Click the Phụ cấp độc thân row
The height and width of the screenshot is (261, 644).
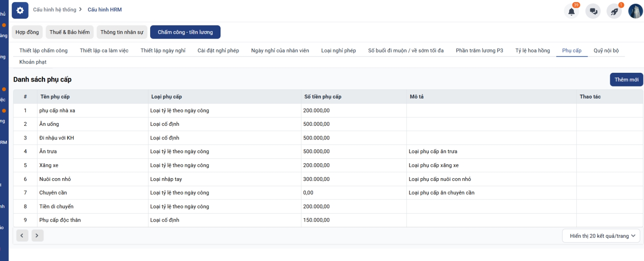(60, 220)
